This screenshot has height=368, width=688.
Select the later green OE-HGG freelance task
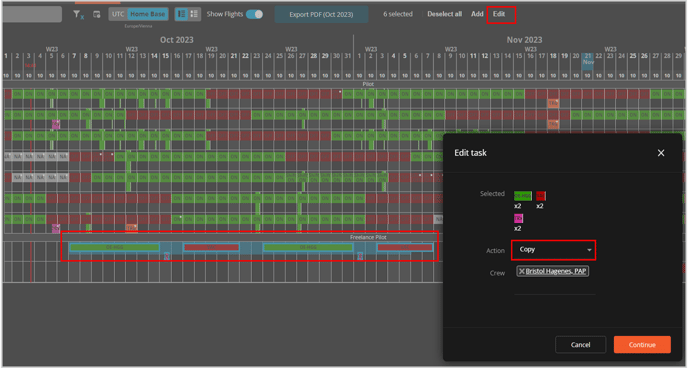(x=308, y=247)
